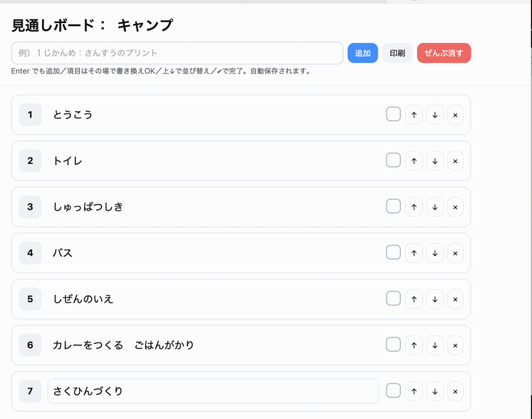Focus the new item input field
This screenshot has width=532, height=419.
coord(177,53)
